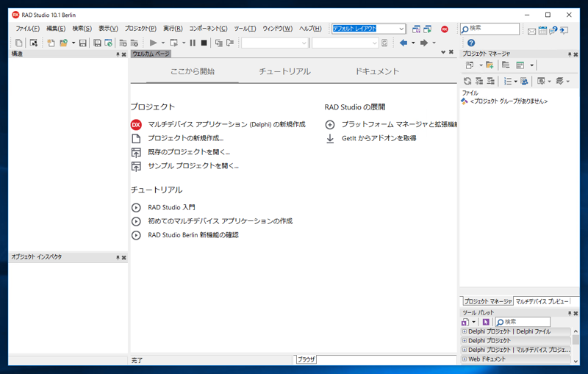Pin the 構造 panel

[118, 54]
